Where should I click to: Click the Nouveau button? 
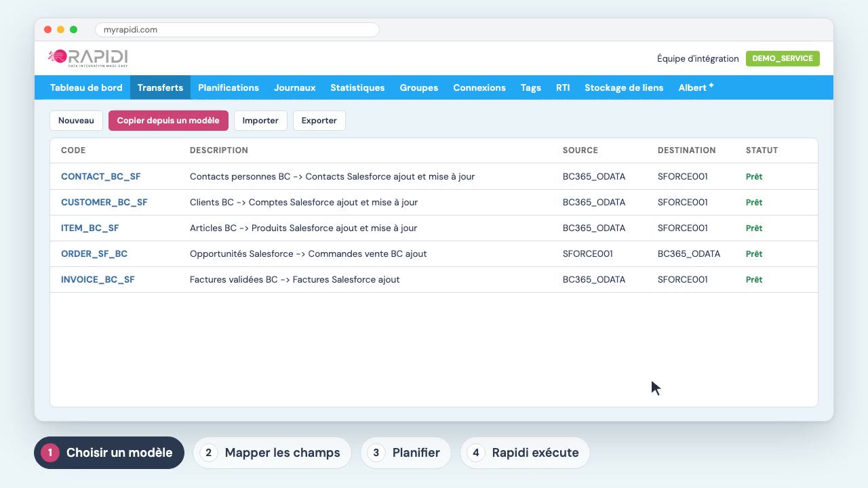coord(76,121)
